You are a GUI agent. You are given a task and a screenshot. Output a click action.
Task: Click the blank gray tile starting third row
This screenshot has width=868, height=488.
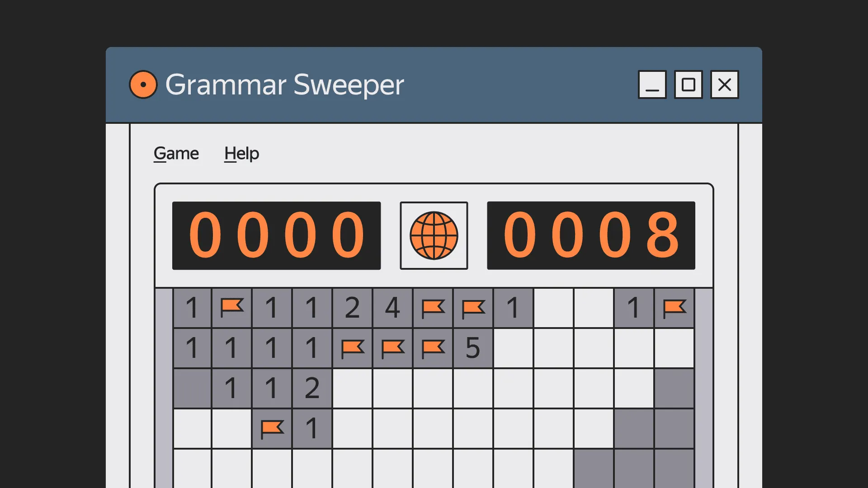click(x=192, y=388)
